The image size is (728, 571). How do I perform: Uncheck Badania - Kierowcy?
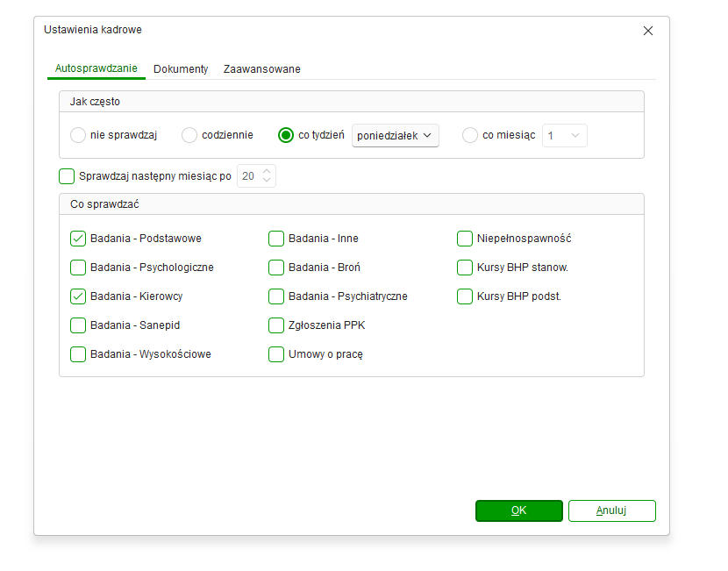[78, 296]
